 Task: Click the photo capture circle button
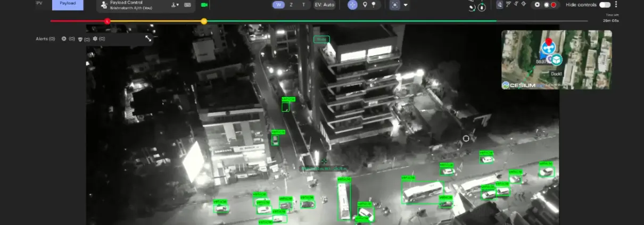click(x=537, y=5)
